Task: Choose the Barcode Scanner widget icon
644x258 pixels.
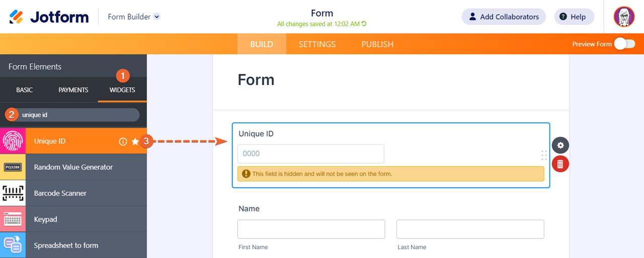Action: (13, 194)
